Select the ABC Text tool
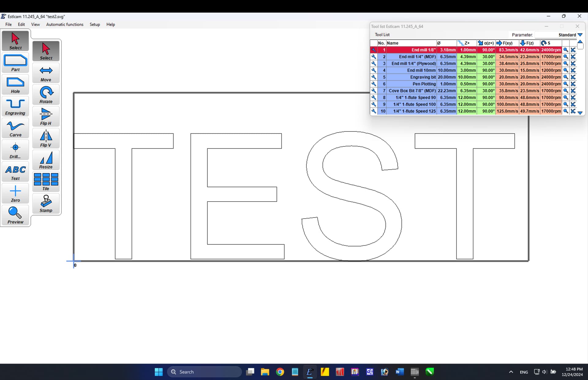 pyautogui.click(x=15, y=172)
